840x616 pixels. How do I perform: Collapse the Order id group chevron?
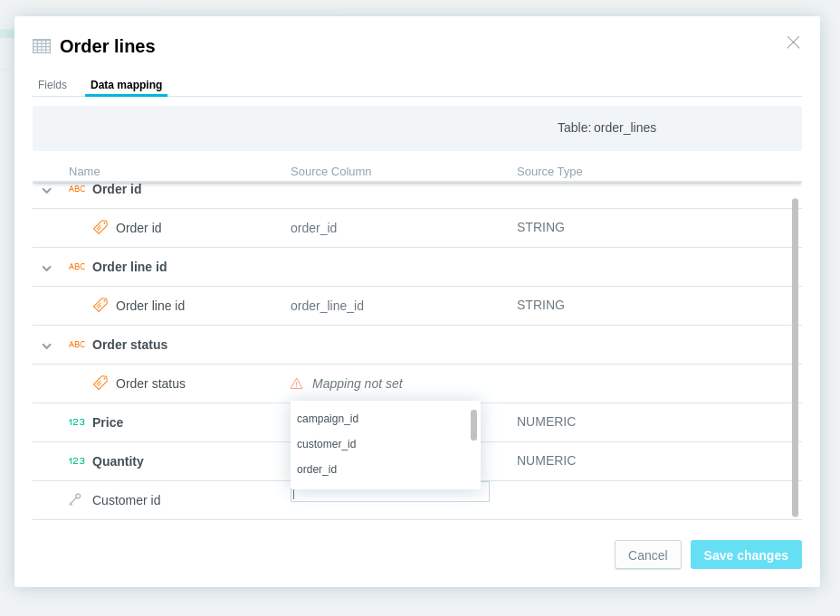click(x=46, y=190)
